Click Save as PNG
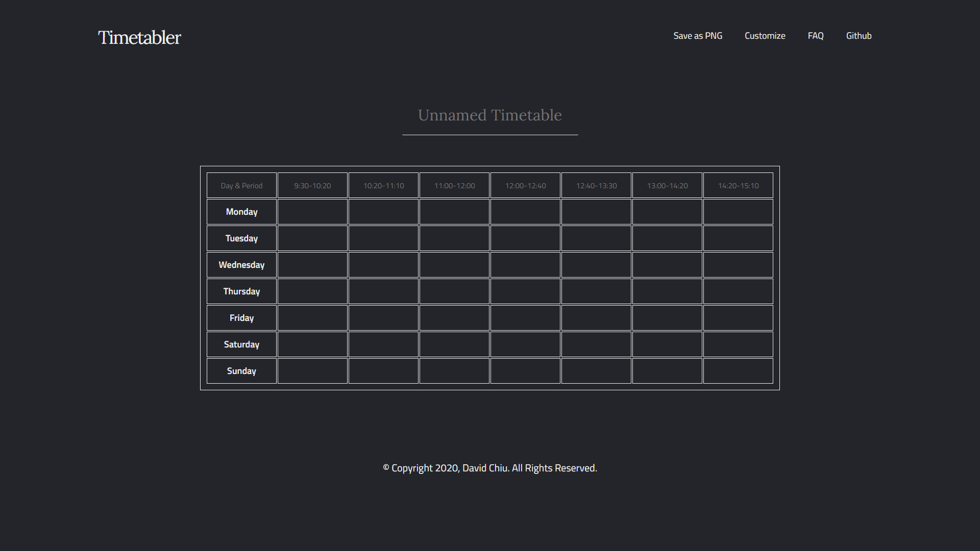980x551 pixels. [698, 36]
